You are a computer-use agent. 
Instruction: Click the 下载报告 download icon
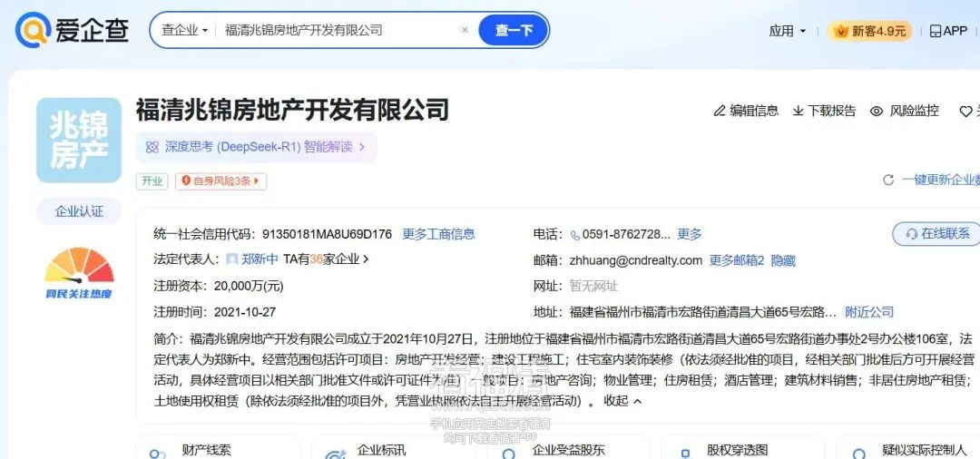coord(799,111)
